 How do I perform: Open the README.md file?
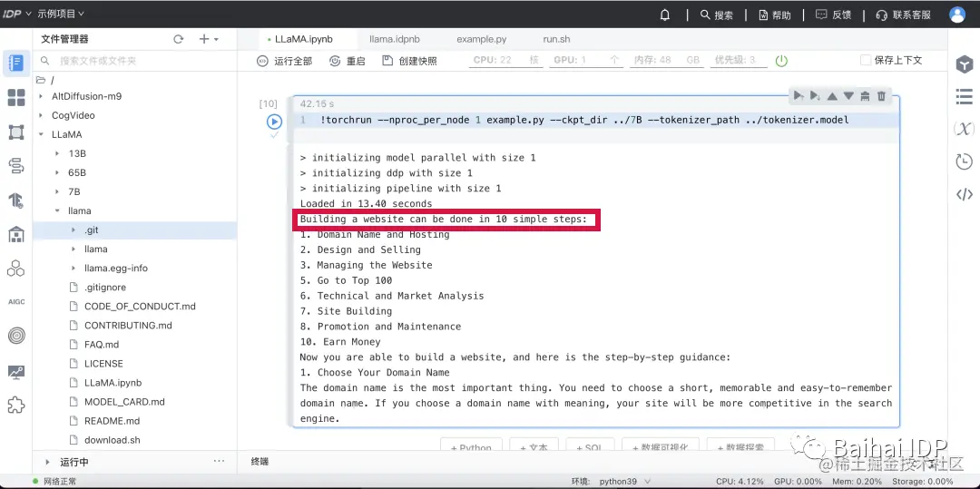click(x=112, y=421)
